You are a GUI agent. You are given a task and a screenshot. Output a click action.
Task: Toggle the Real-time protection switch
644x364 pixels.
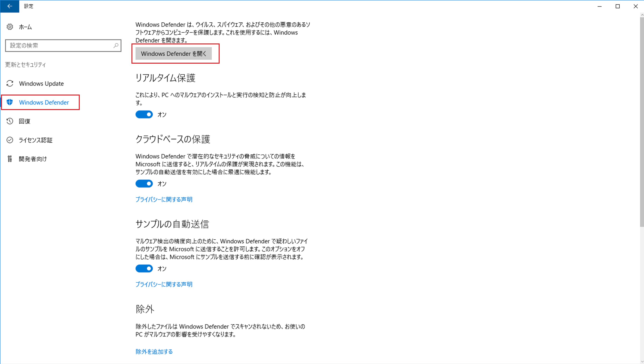click(x=144, y=115)
